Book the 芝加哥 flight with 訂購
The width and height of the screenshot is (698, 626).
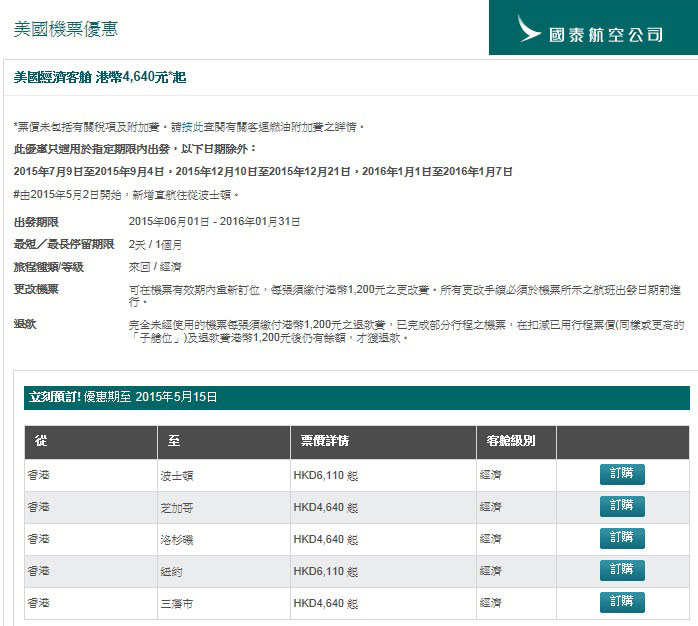click(622, 506)
